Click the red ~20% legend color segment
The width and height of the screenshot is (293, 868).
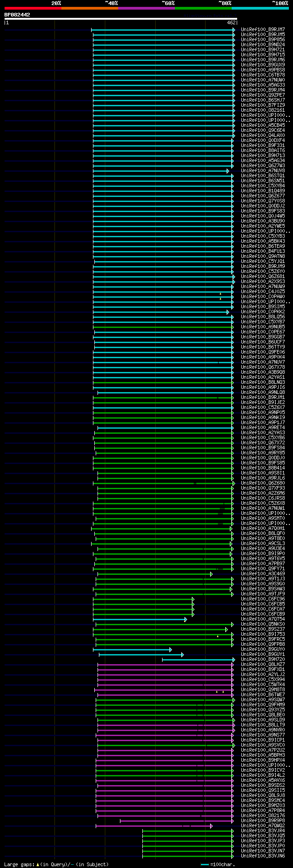(x=33, y=8)
